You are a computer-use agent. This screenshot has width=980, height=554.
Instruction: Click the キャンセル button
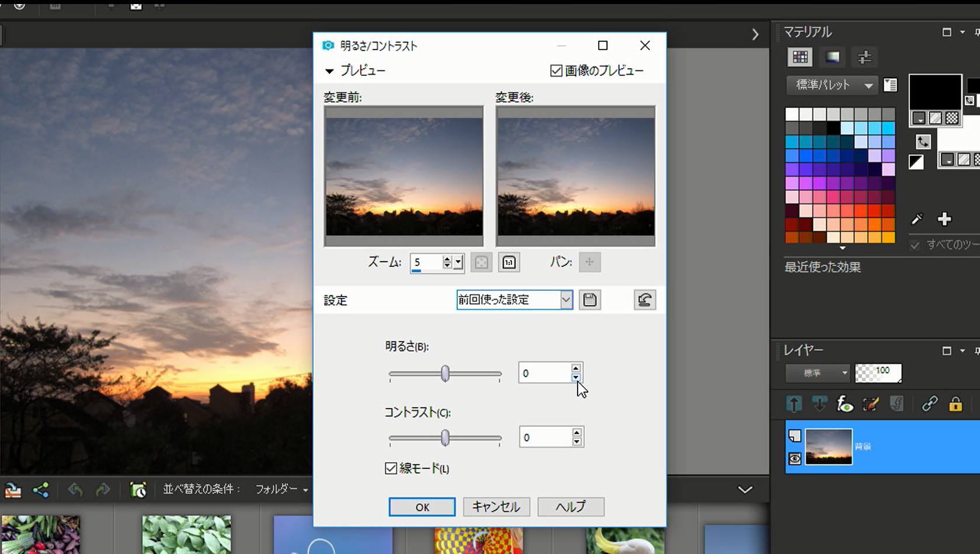point(496,507)
